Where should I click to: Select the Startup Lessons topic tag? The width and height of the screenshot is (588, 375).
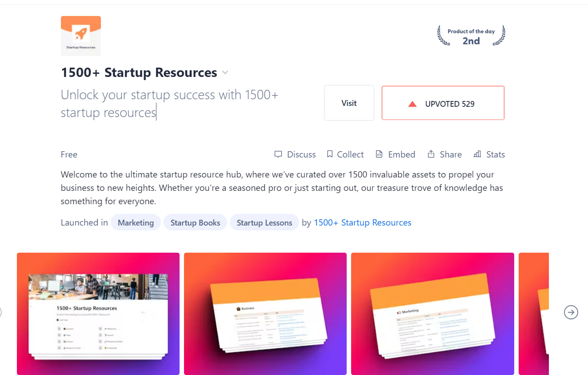tap(264, 222)
